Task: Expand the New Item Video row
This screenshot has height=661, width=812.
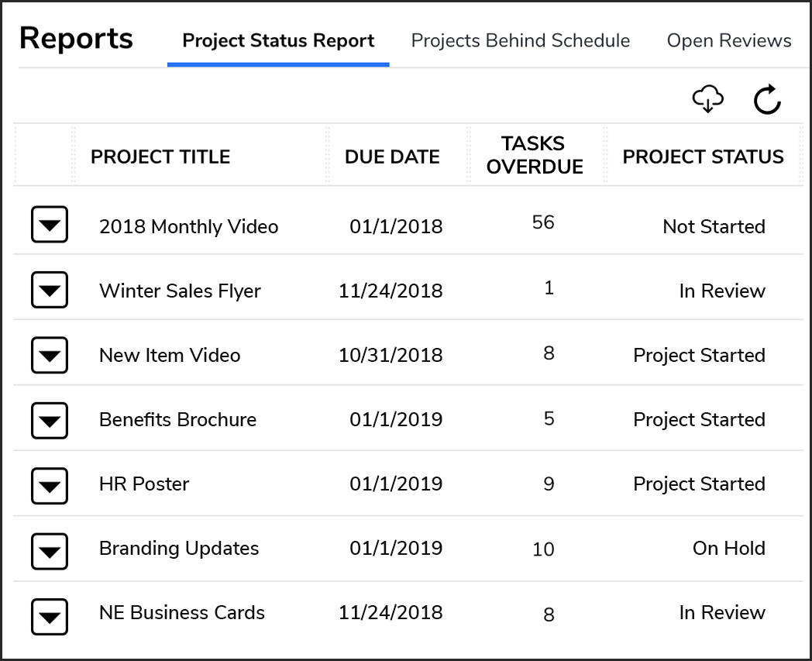Action: (50, 355)
